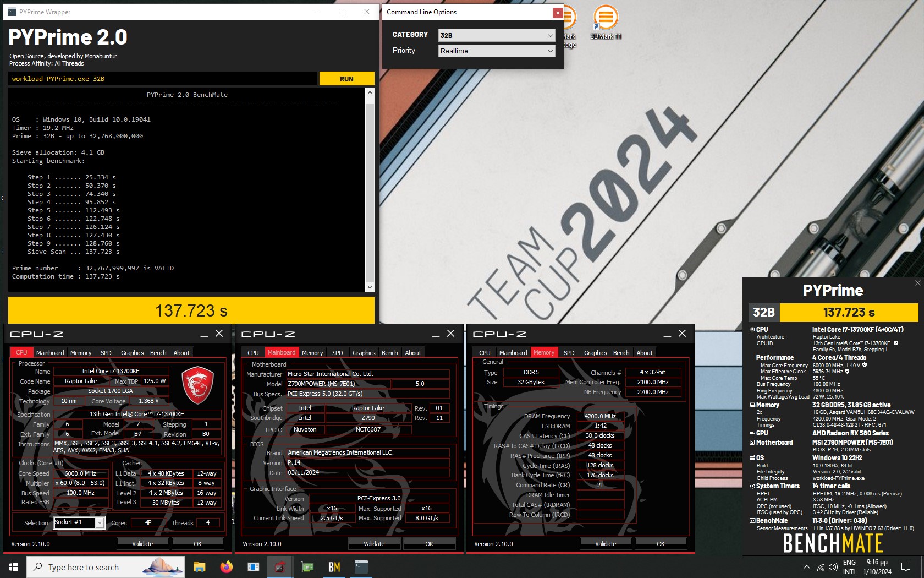The height and width of the screenshot is (578, 924).
Task: Open the BenchMate BM taskbar icon
Action: click(334, 567)
